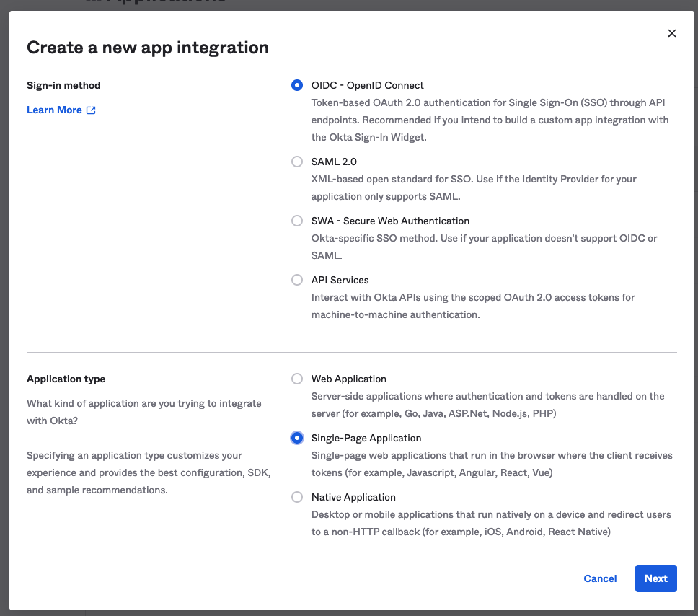
Task: Click the external link icon beside Learn More
Action: click(x=91, y=110)
